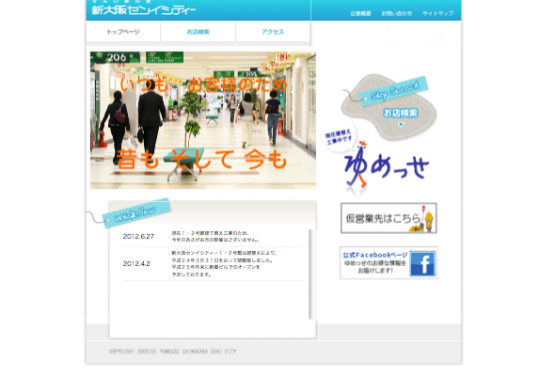540x376 pixels.
Task: Open the サイトマップ header link
Action: click(438, 13)
